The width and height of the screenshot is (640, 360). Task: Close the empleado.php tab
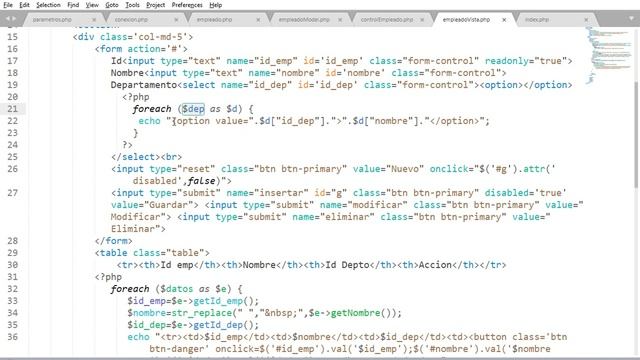coord(258,20)
